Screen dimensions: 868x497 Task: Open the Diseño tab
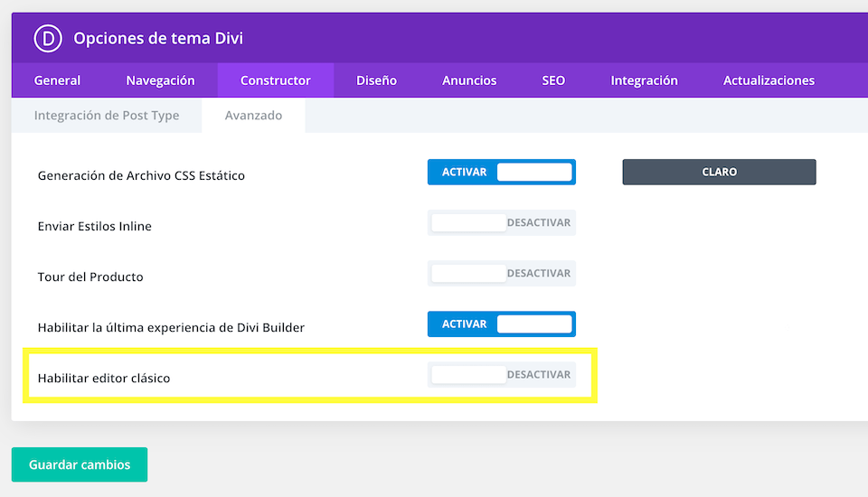point(376,80)
